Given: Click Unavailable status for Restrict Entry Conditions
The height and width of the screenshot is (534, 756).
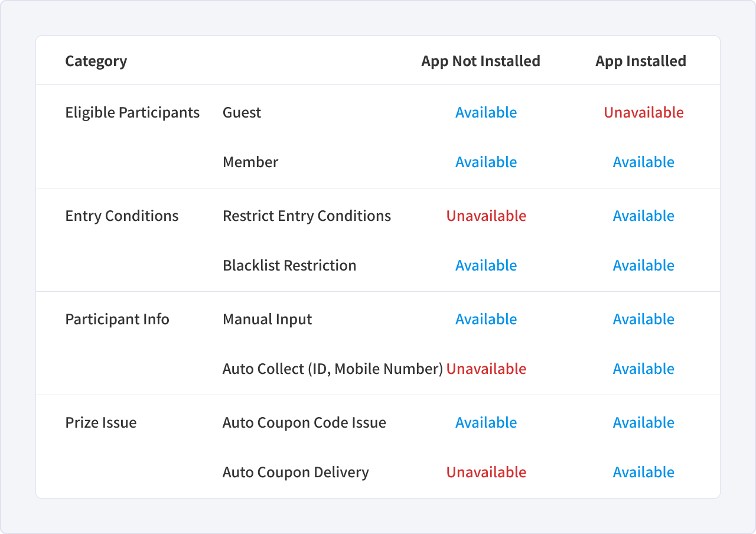Looking at the screenshot, I should [486, 216].
